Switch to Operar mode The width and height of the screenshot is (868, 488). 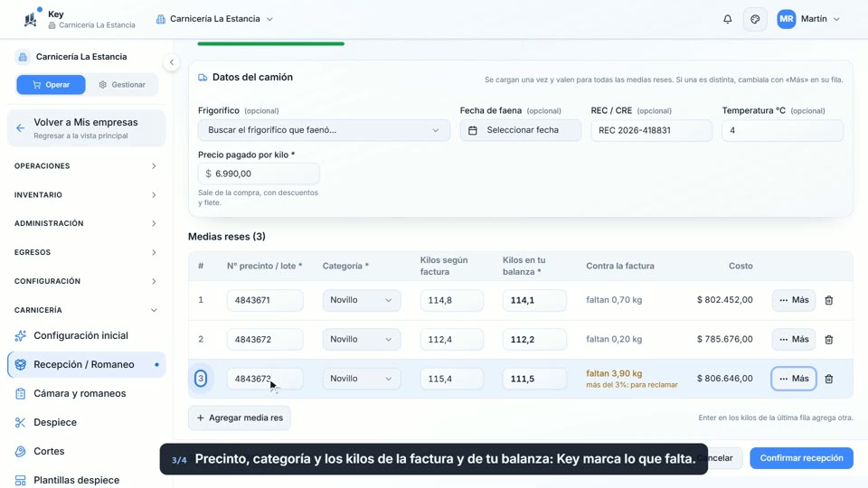[51, 85]
